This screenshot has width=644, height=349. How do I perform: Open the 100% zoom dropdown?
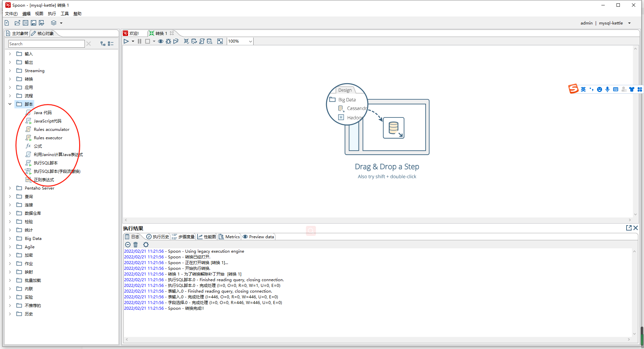coord(250,41)
